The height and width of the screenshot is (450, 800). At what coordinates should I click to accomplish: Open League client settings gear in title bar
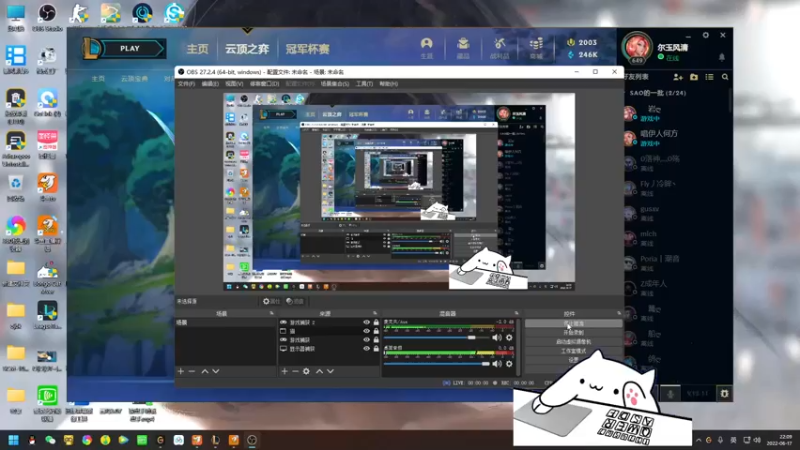(x=706, y=35)
